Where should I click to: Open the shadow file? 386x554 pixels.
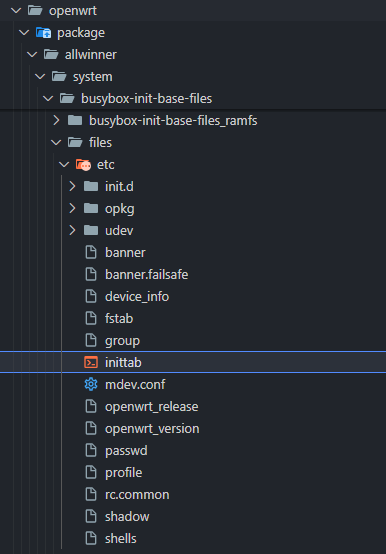point(127,516)
